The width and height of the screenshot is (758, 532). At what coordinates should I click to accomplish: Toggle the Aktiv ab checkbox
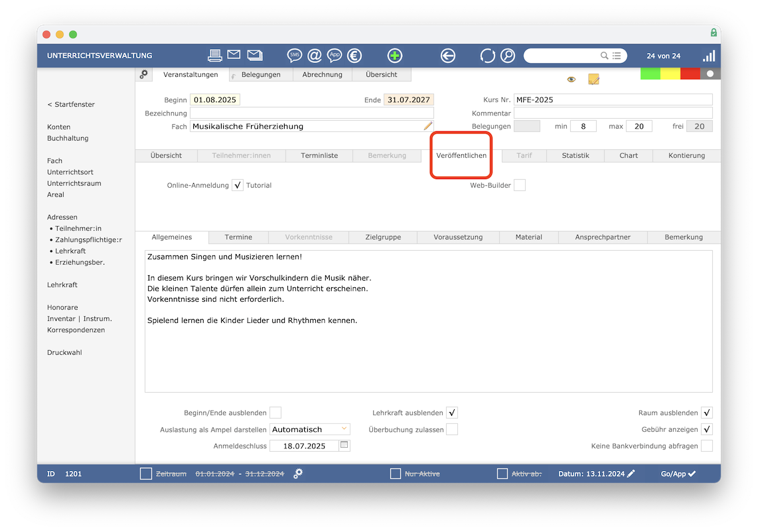point(502,474)
